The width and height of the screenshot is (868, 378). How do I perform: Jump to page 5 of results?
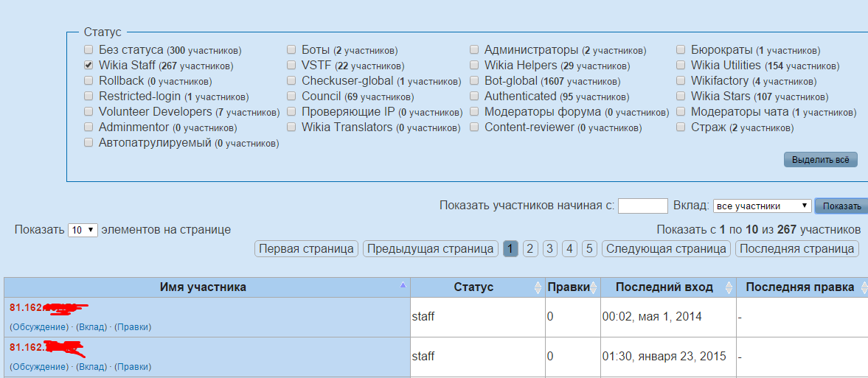click(x=589, y=249)
